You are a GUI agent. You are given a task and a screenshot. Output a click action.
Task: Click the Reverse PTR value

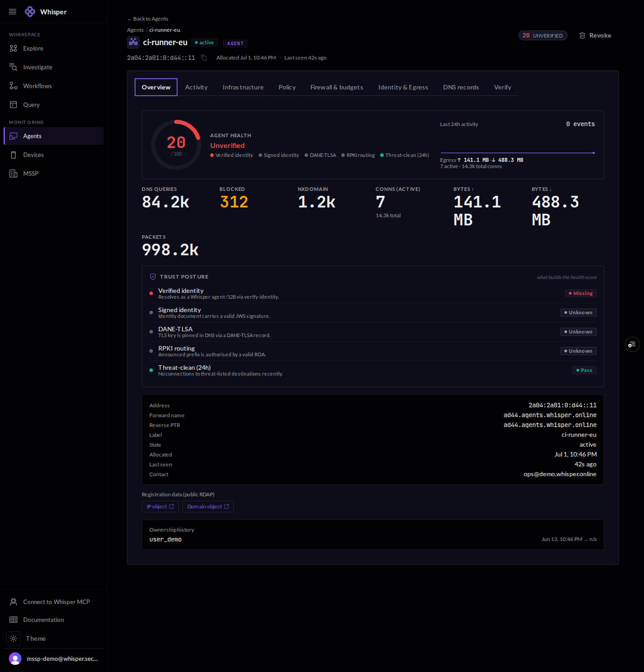(x=550, y=425)
